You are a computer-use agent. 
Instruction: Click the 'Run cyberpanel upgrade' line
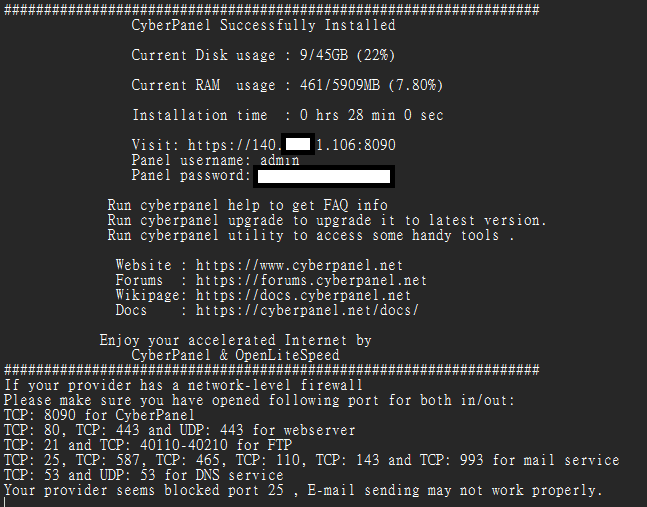[327, 220]
